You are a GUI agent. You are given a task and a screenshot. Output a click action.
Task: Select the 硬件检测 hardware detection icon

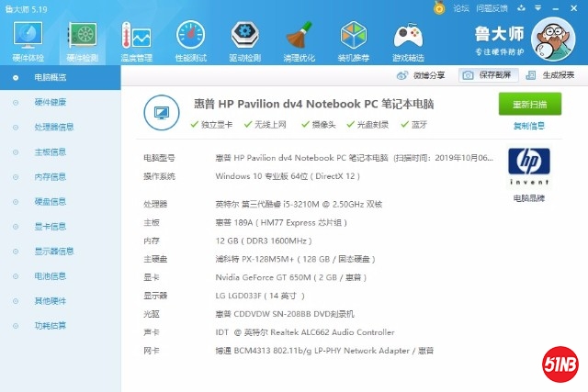(83, 38)
